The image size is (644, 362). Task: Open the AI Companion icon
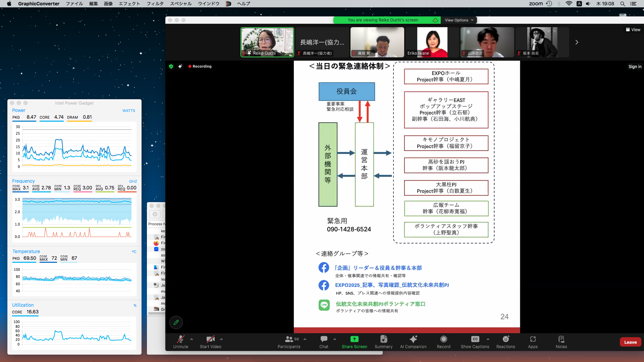point(413,339)
